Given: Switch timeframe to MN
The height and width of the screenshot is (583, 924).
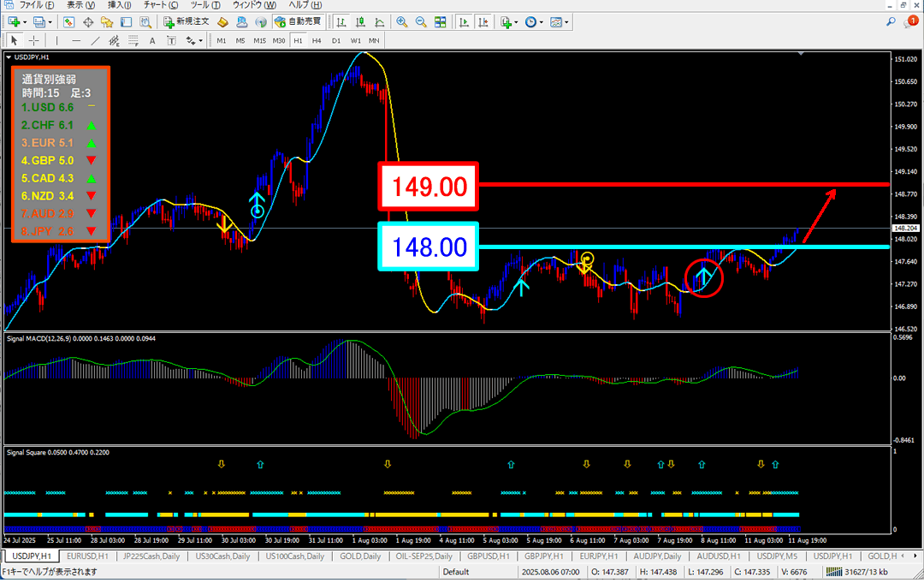Looking at the screenshot, I should point(374,41).
